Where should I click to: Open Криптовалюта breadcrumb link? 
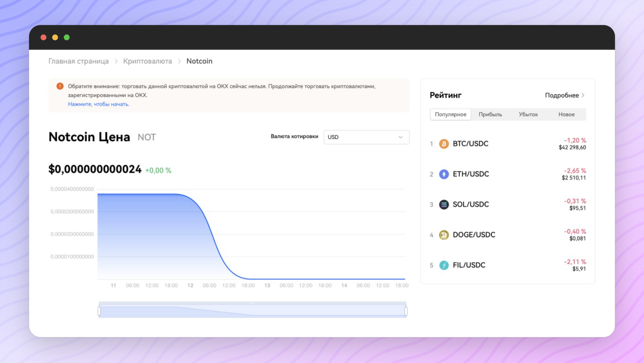[147, 61]
